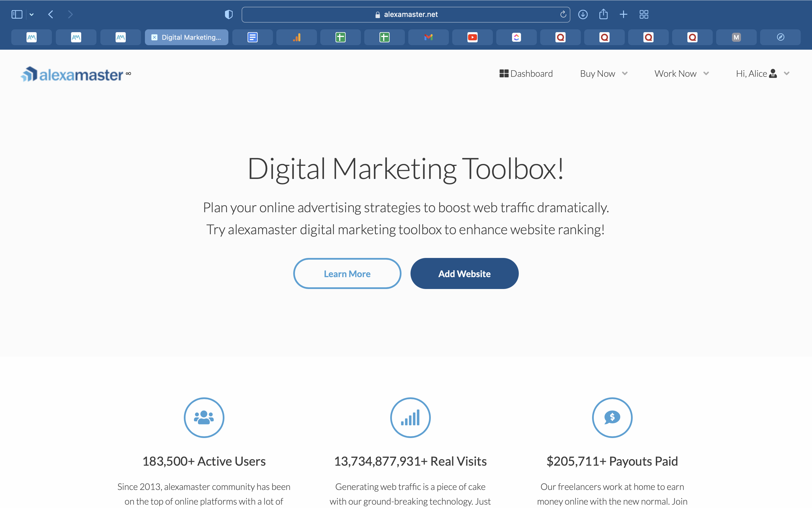Open the Share icon in the toolbar
The image size is (812, 508).
click(x=603, y=14)
